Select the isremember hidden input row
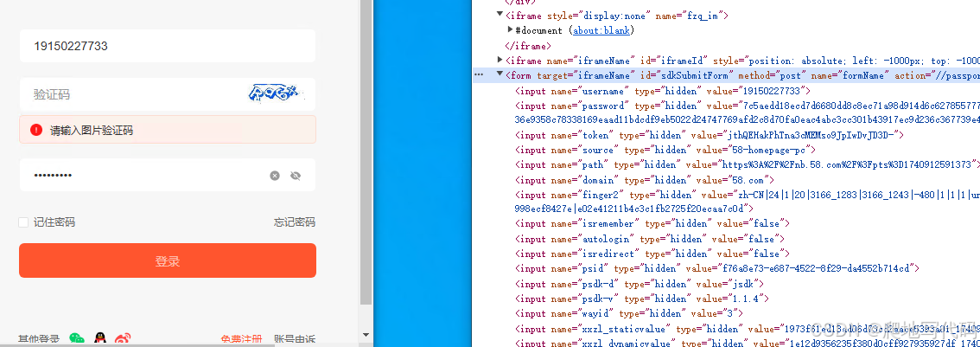The width and height of the screenshot is (980, 347). pyautogui.click(x=652, y=223)
